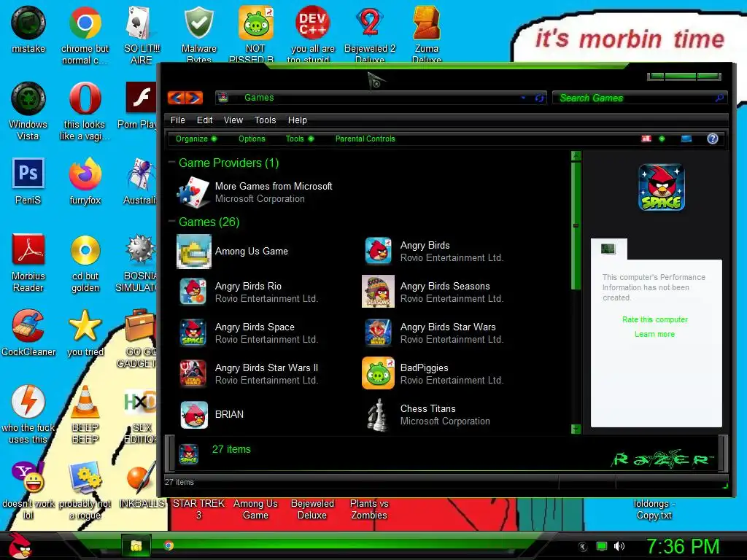Open the PeniS Photoshop desktop icon
Image resolution: width=747 pixels, height=560 pixels.
coord(28,174)
